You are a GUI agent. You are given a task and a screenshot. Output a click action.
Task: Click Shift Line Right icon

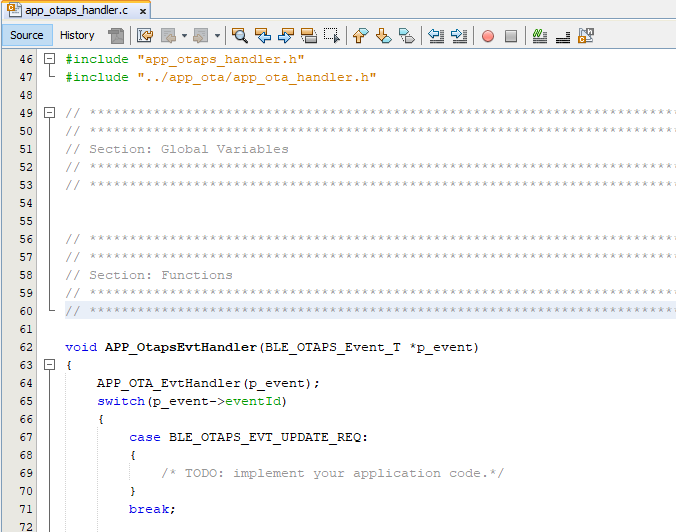[459, 35]
